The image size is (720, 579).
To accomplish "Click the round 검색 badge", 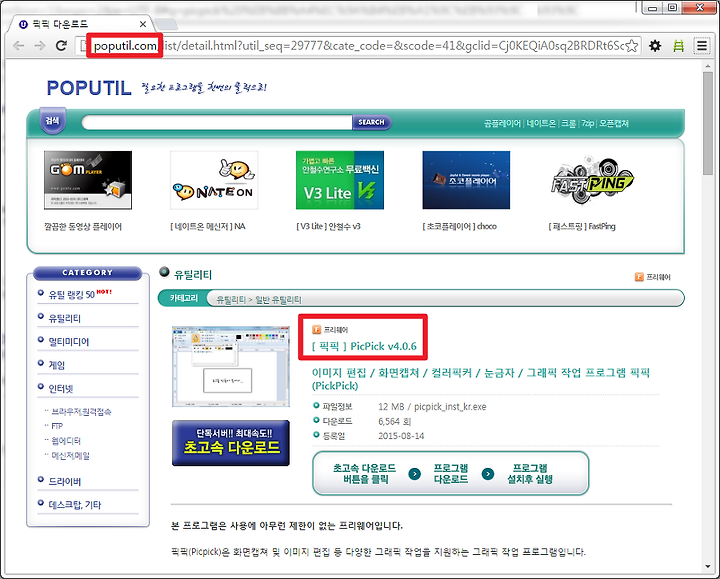I will 52,121.
